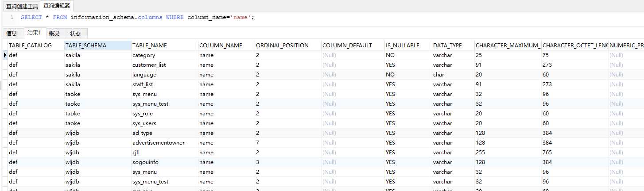
Task: Select the char data type cell
Action: point(438,75)
